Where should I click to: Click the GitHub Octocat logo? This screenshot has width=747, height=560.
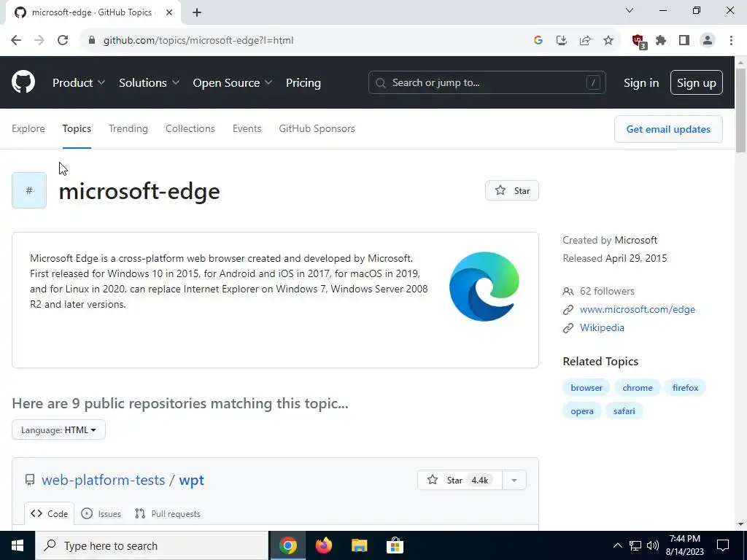click(23, 82)
